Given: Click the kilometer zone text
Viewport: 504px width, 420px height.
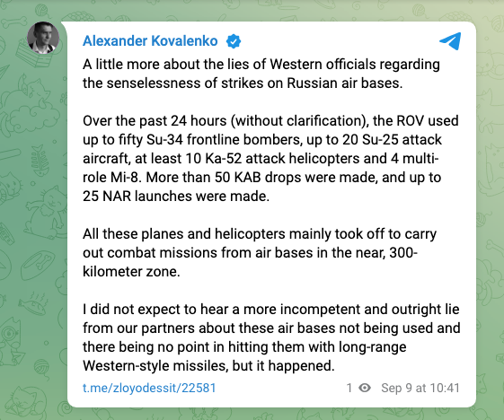Looking at the screenshot, I should 131,272.
